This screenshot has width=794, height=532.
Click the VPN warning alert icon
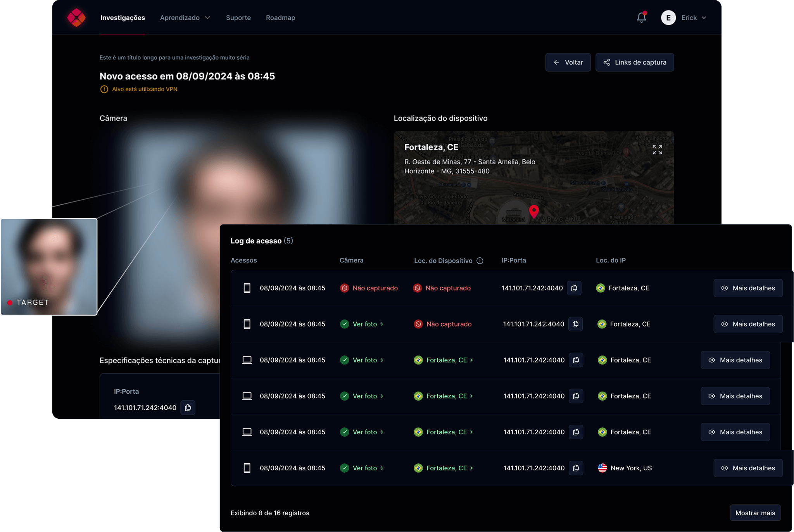coord(104,89)
